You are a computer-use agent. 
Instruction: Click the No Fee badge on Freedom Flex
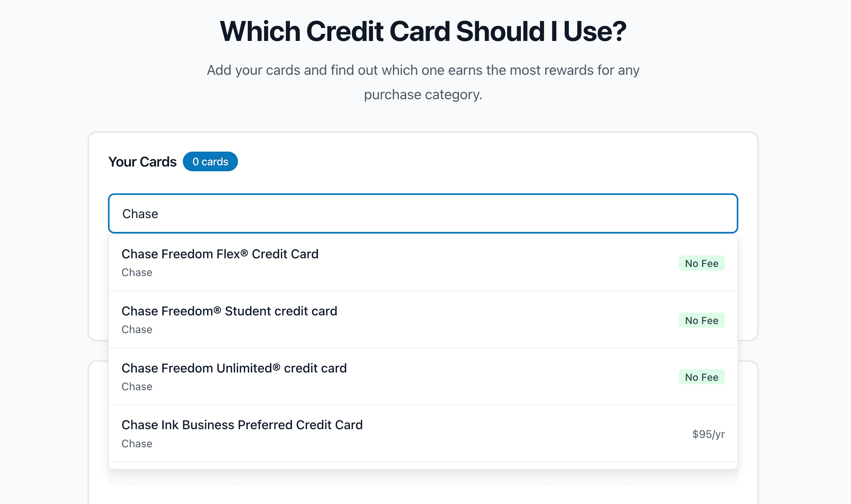pyautogui.click(x=701, y=263)
